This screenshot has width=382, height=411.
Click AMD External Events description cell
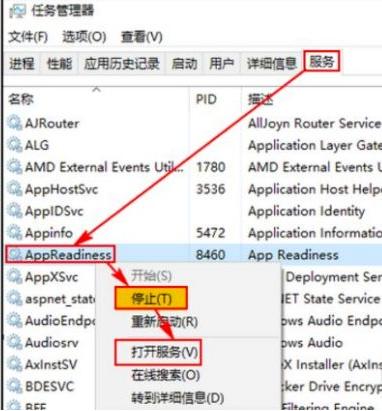315,167
